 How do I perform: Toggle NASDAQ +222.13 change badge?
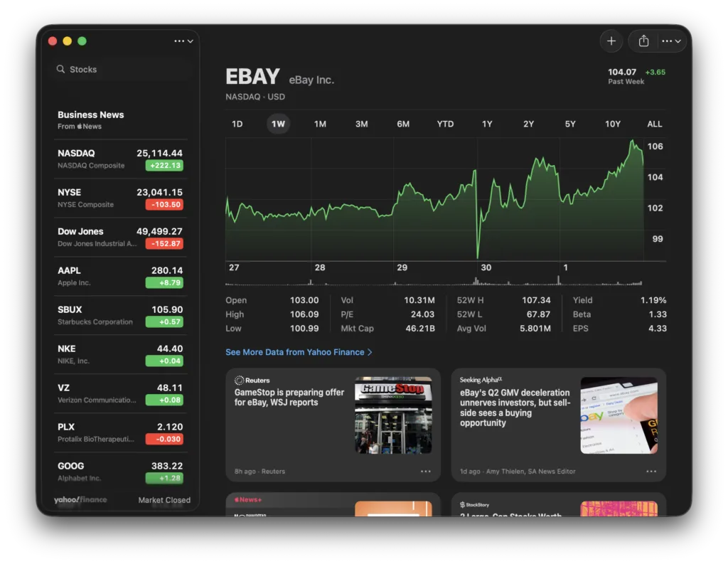(164, 166)
